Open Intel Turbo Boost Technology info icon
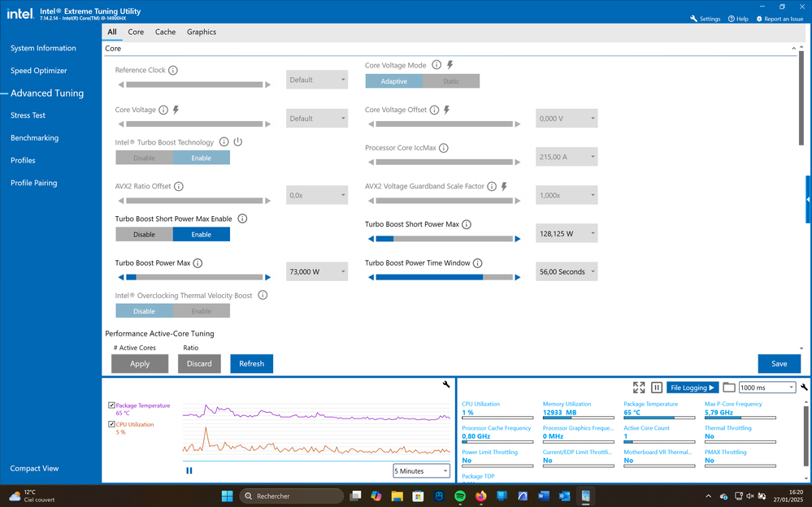This screenshot has width=812, height=507. 224,142
